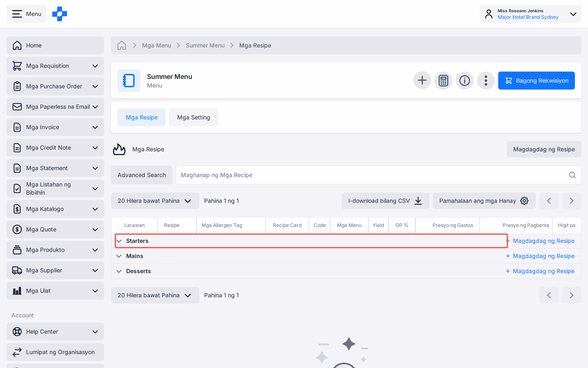Click the Mga Ulat chart icon
The height and width of the screenshot is (368, 588).
pyautogui.click(x=17, y=291)
